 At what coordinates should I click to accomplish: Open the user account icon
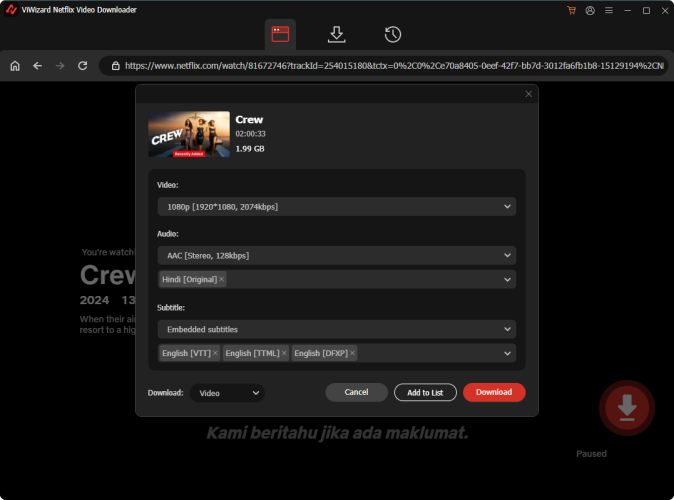click(590, 10)
